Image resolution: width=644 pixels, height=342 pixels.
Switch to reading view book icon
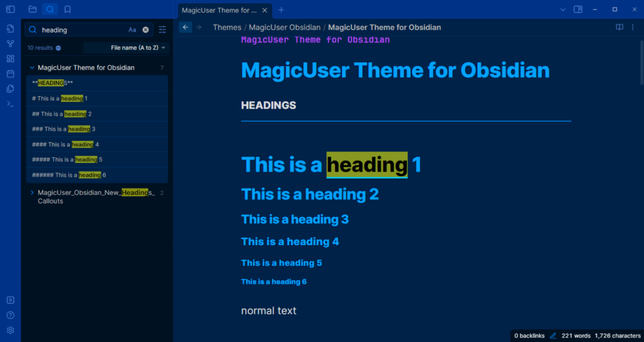(619, 27)
